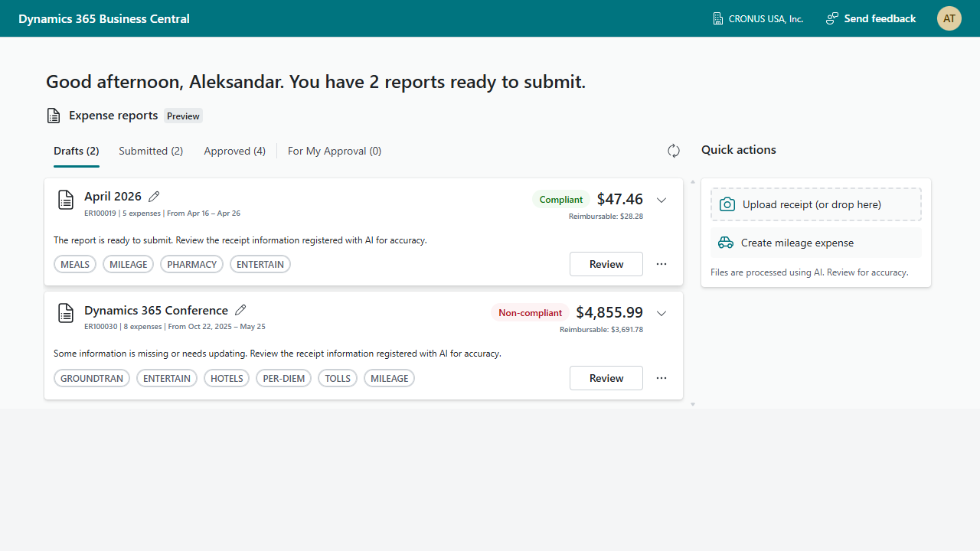The width and height of the screenshot is (980, 551).
Task: Click the Quick actions heading
Action: click(739, 150)
